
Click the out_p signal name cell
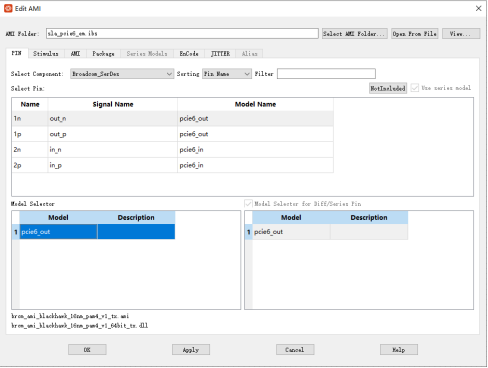point(113,134)
